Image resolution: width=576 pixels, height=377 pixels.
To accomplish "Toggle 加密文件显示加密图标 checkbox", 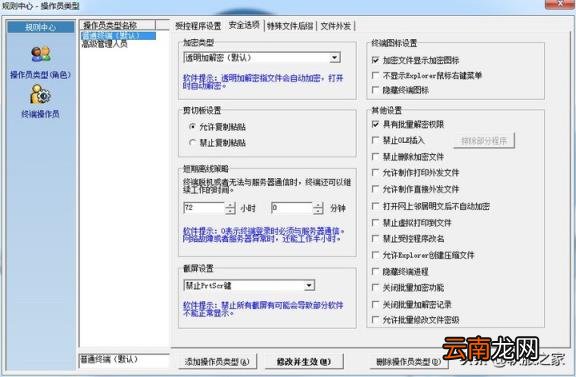I will coord(375,60).
